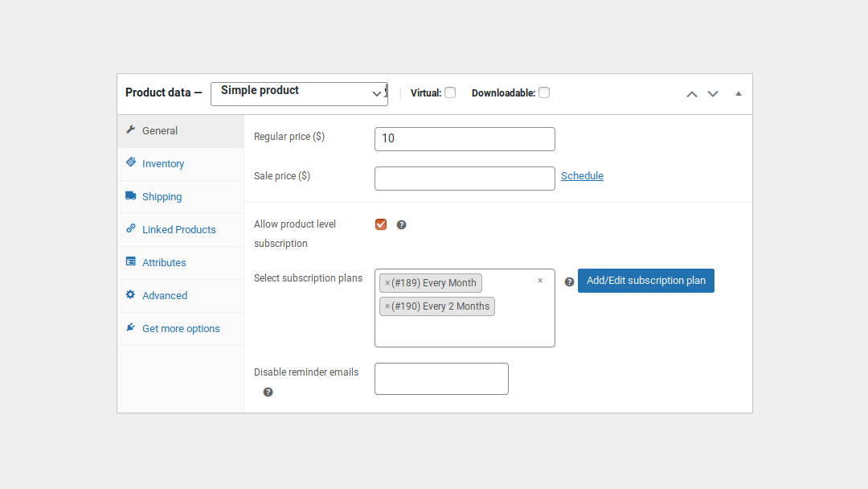Image resolution: width=868 pixels, height=489 pixels.
Task: Click the Linked Products chain icon
Action: (x=130, y=228)
